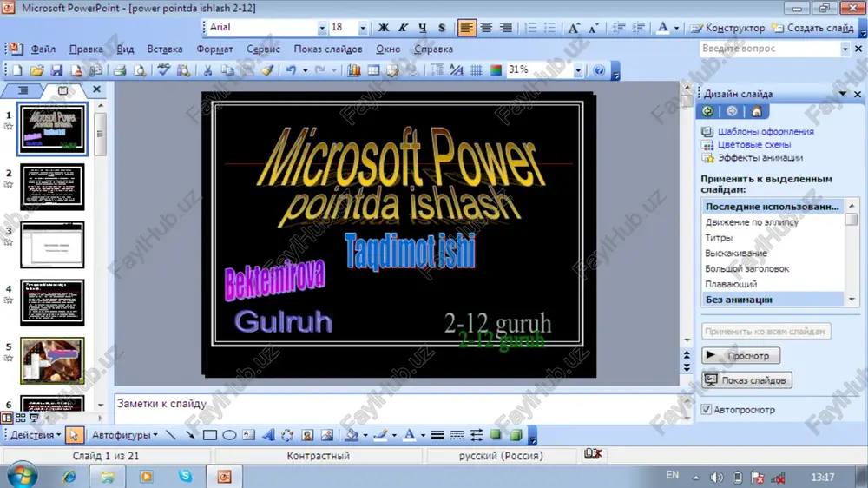Open the Файл menu
Image resolution: width=868 pixels, height=488 pixels.
[43, 49]
